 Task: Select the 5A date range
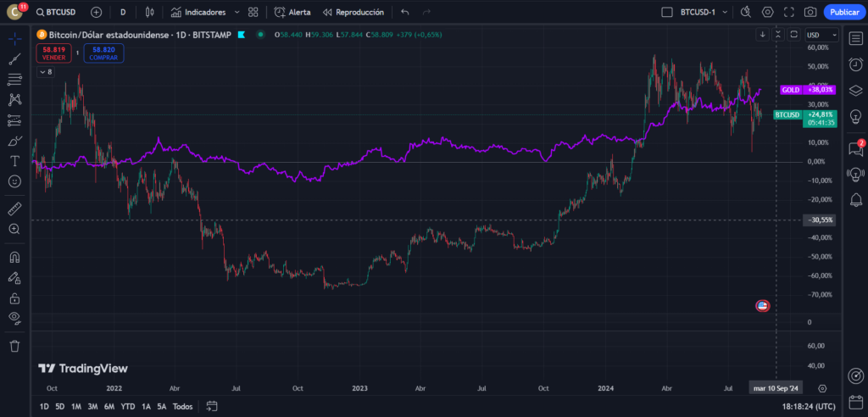coord(162,407)
